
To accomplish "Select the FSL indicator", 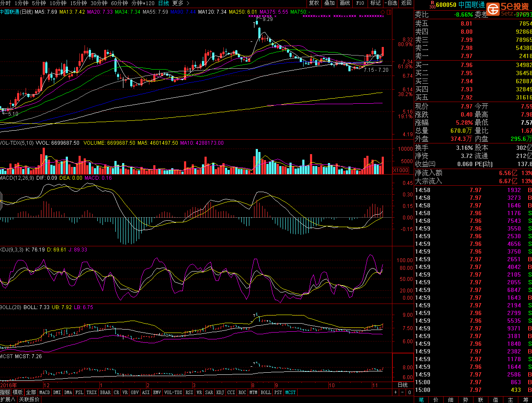I will point(79,392).
